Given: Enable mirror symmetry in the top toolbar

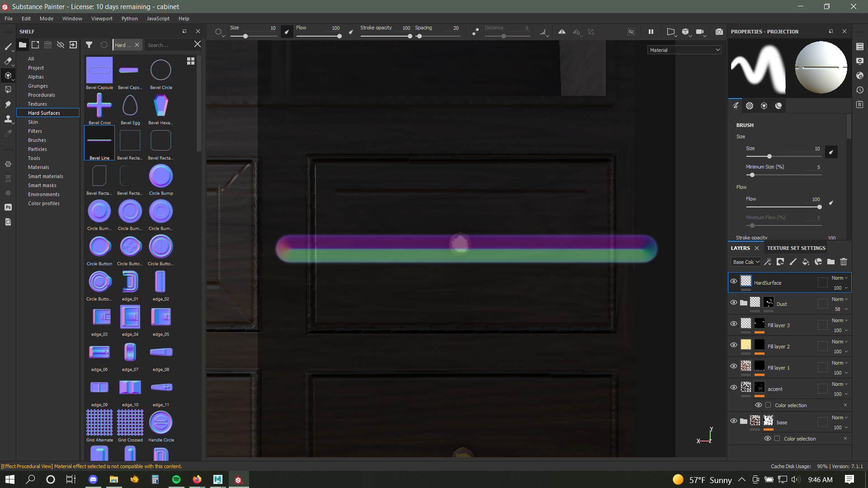Looking at the screenshot, I should coord(562,32).
